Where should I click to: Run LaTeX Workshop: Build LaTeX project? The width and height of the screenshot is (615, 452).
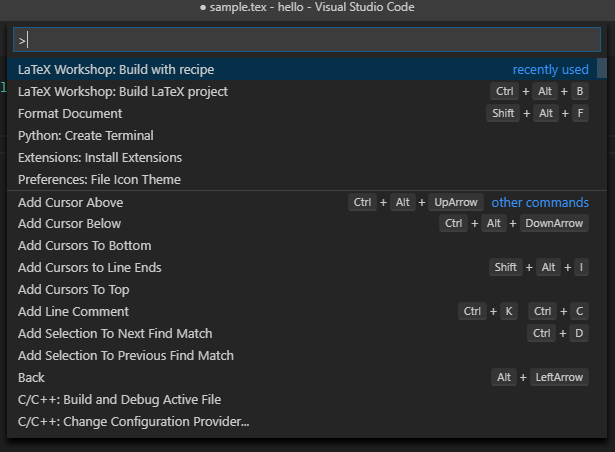123,92
